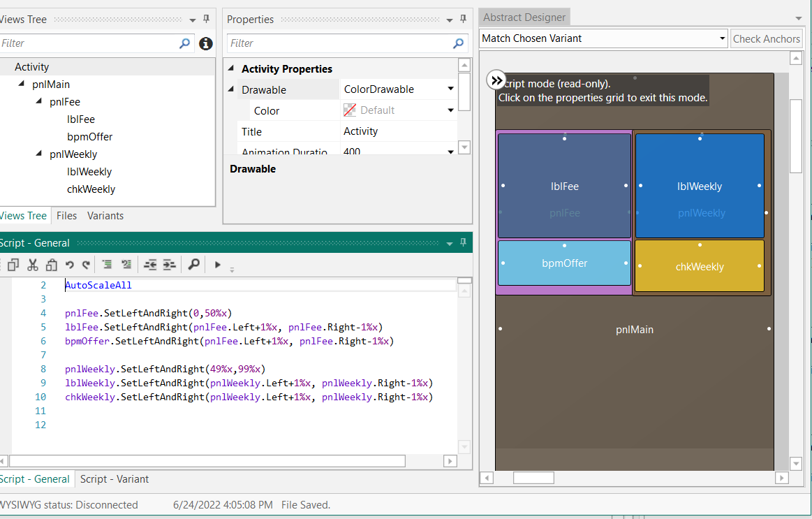Open the Match Chosen Variant dropdown
The height and width of the screenshot is (519, 812).
[x=723, y=39]
